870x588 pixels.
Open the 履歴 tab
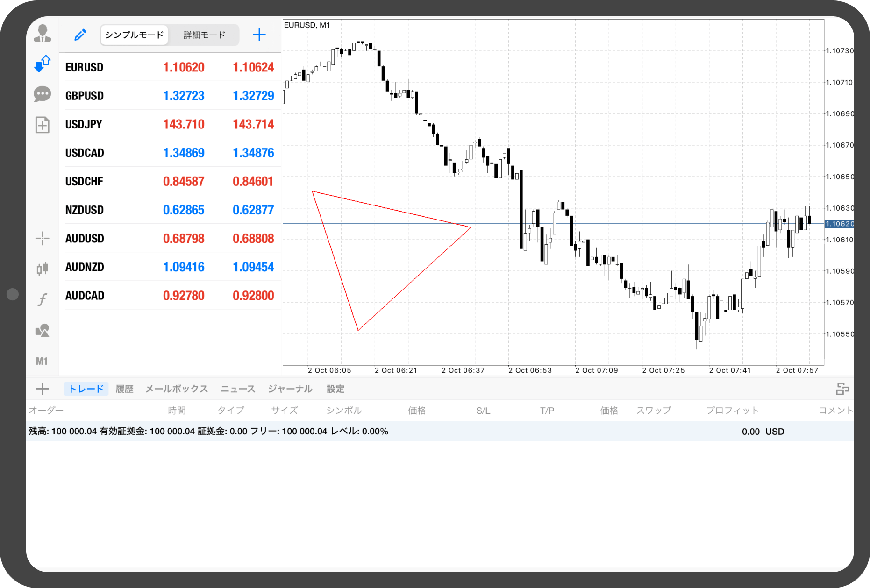click(124, 389)
